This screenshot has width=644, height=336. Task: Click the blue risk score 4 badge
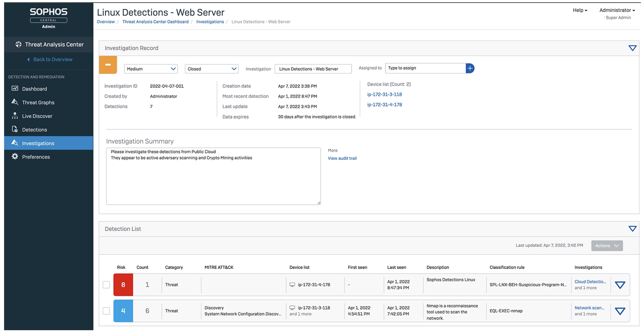[123, 311]
